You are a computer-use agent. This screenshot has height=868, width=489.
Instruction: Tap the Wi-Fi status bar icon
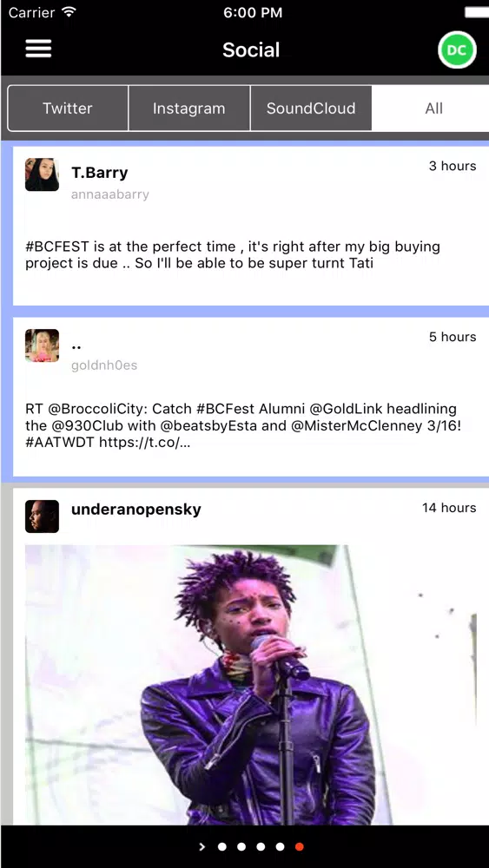point(69,11)
